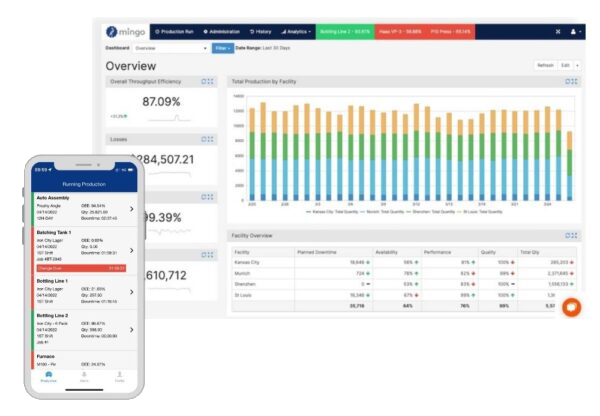Click the 284,507.21 losses value

click(162, 160)
